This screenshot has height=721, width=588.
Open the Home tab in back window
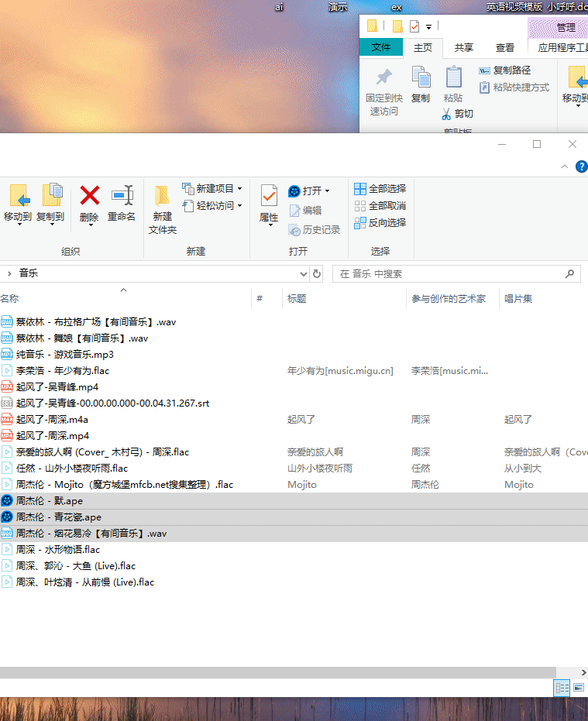tap(423, 48)
